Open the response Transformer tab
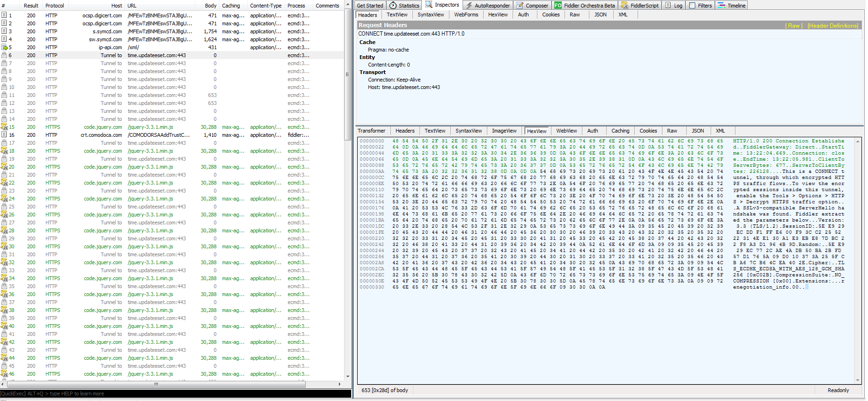This screenshot has width=868, height=401. click(x=371, y=131)
